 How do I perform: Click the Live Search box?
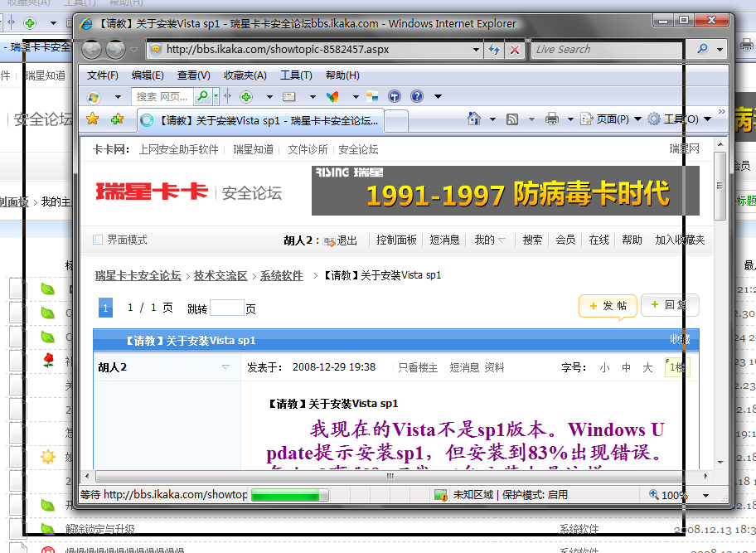pyautogui.click(x=610, y=49)
